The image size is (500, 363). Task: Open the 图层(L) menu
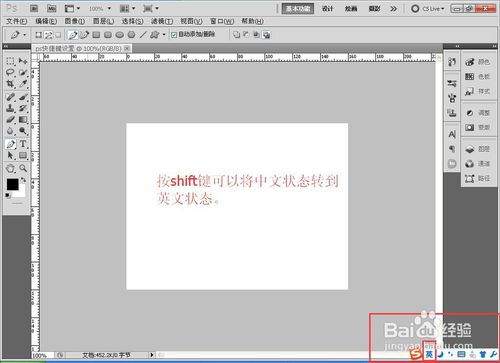pyautogui.click(x=103, y=21)
